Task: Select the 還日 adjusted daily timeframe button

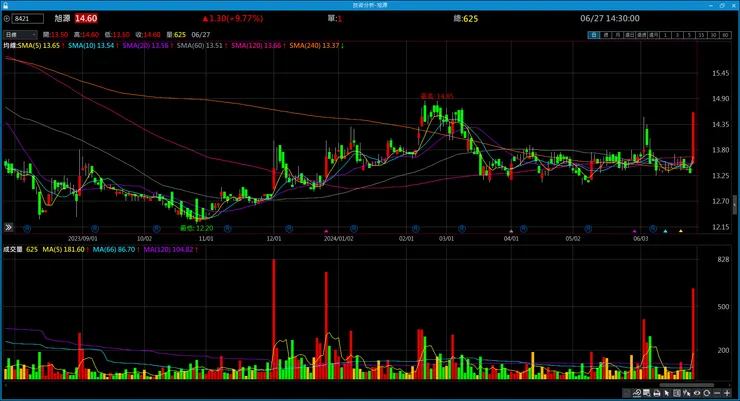Action: (x=630, y=35)
